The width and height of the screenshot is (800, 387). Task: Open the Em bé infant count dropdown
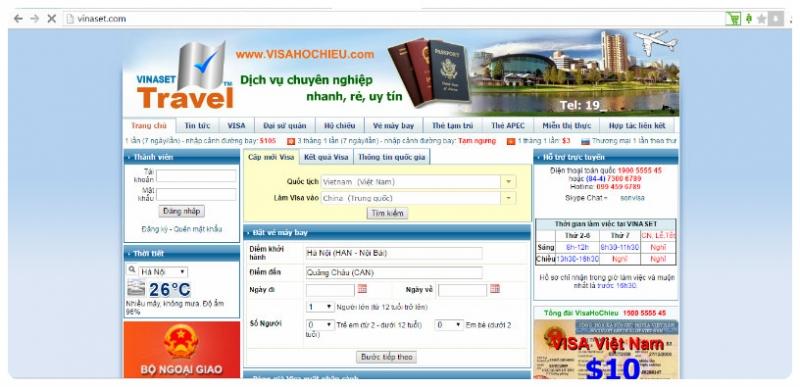[449, 325]
